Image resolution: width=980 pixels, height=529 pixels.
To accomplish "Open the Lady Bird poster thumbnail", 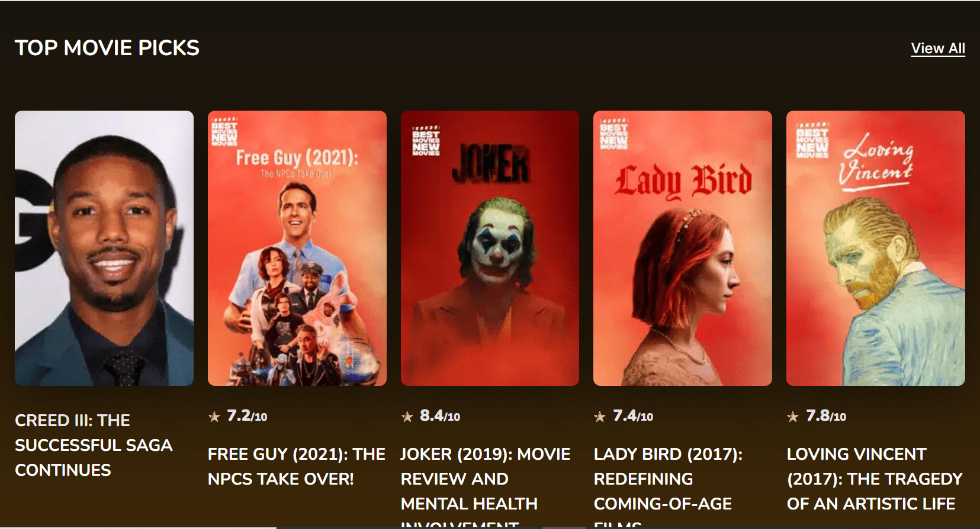I will [683, 248].
